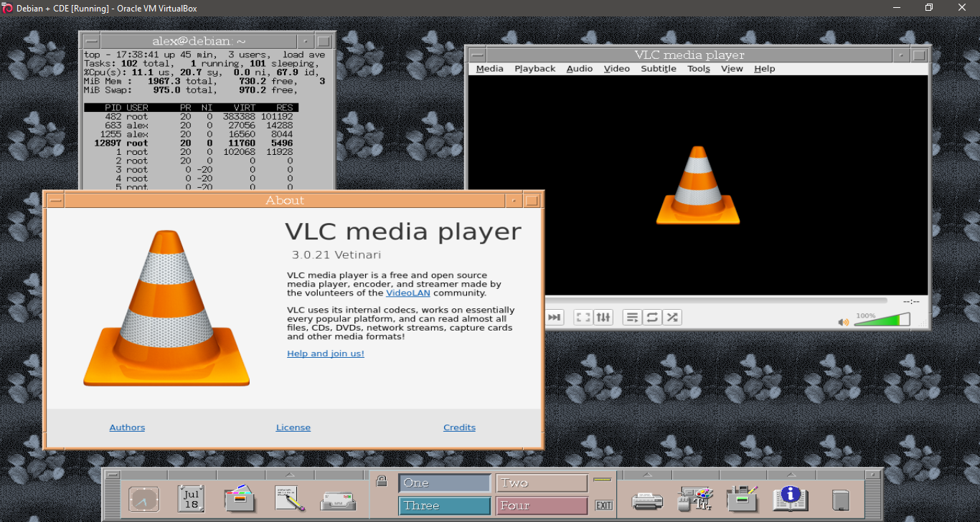Expand subpanel arrow above the Help icon
Image resolution: width=980 pixels, height=522 pixels.
(x=791, y=475)
